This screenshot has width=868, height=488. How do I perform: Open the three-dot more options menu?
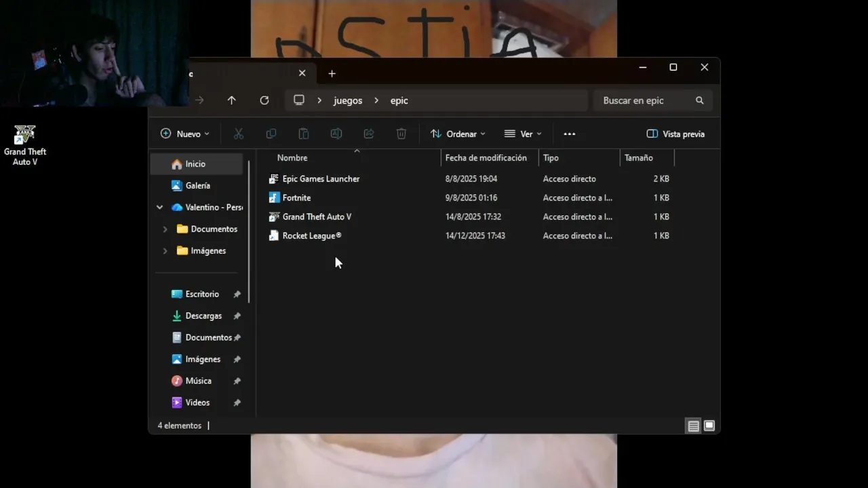pos(570,134)
